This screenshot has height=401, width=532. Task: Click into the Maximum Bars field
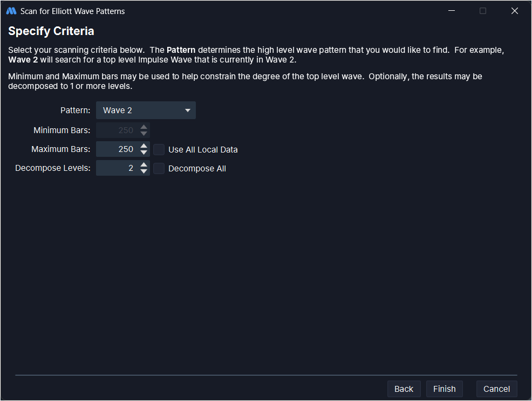[117, 149]
